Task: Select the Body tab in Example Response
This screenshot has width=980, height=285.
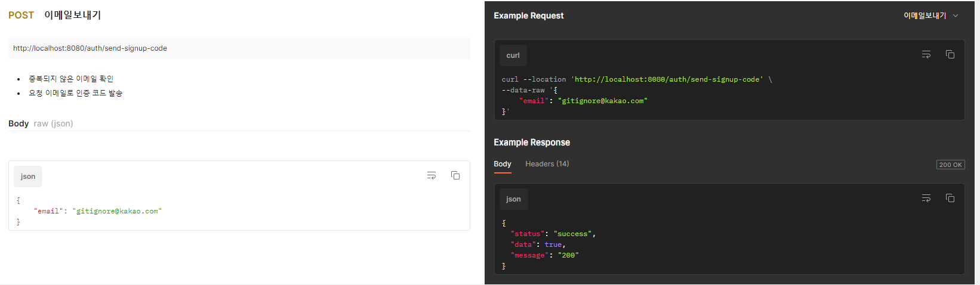Action: [x=503, y=164]
